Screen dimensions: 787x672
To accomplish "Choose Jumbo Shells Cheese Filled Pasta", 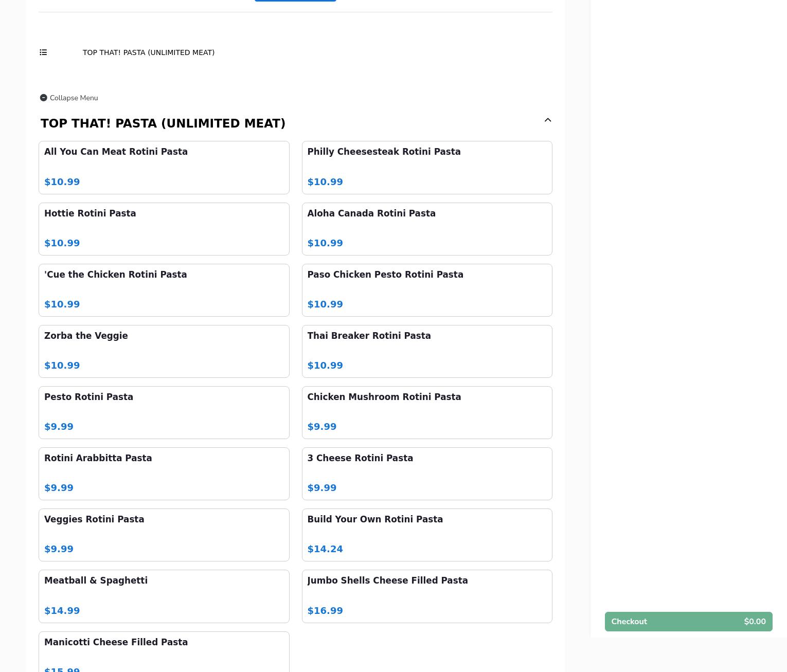I will click(x=426, y=596).
